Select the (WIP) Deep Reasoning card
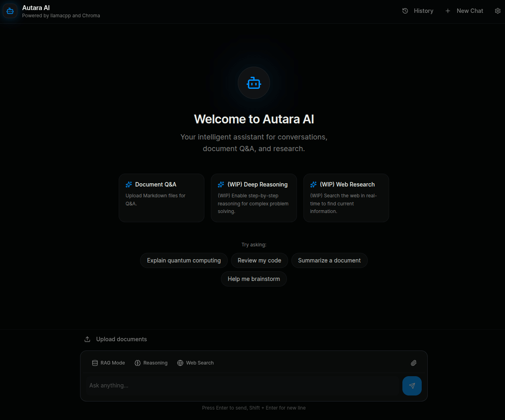Screen dimensions: 505x420 click(254, 198)
